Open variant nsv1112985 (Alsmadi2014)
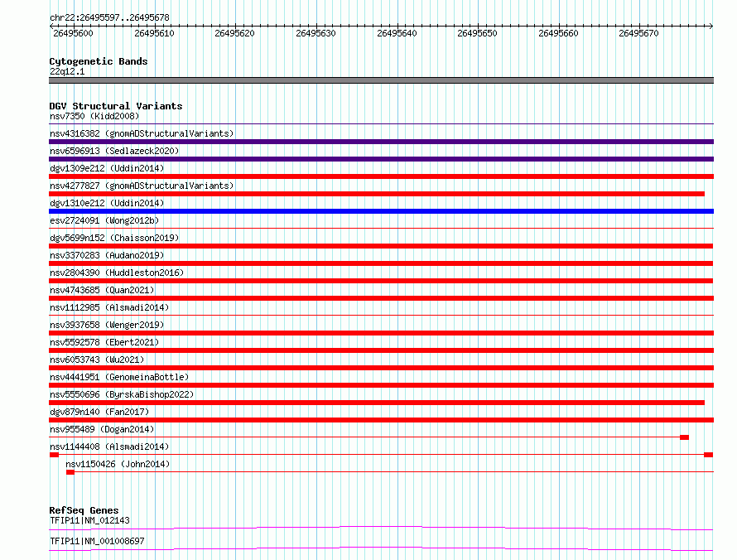The height and width of the screenshot is (560, 737). coord(109,307)
